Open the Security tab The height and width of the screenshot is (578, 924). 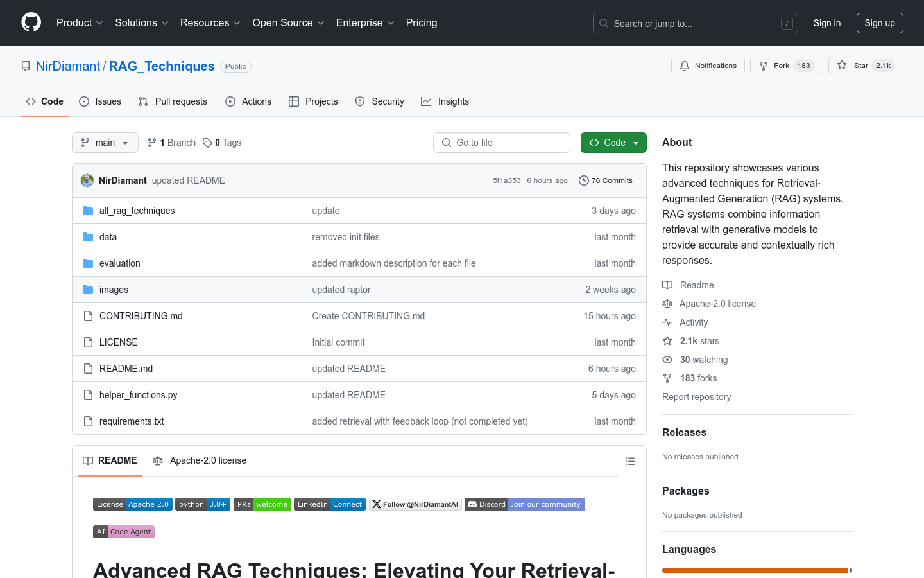pos(380,101)
